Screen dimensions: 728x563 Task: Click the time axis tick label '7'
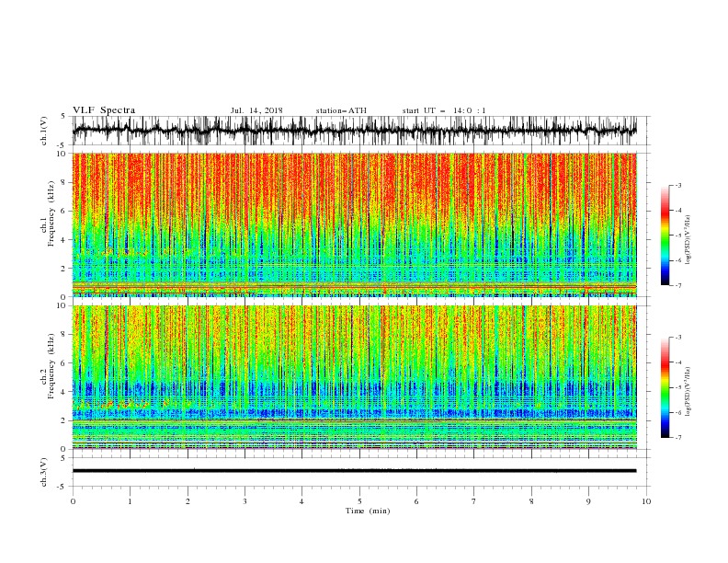[x=474, y=501]
